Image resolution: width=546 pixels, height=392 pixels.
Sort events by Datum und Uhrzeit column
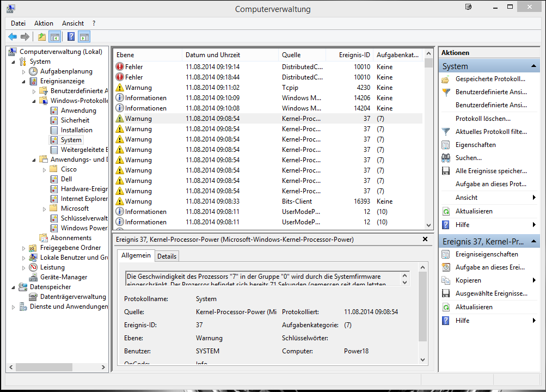click(x=212, y=55)
